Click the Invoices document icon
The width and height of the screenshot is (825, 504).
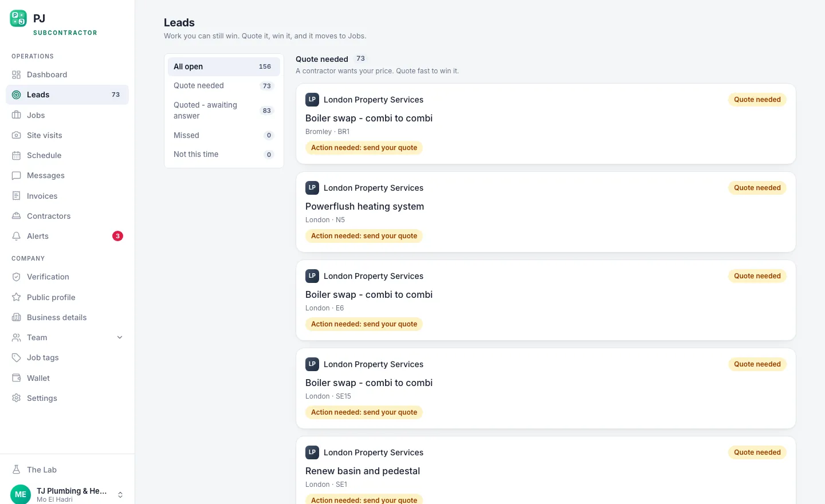(16, 196)
